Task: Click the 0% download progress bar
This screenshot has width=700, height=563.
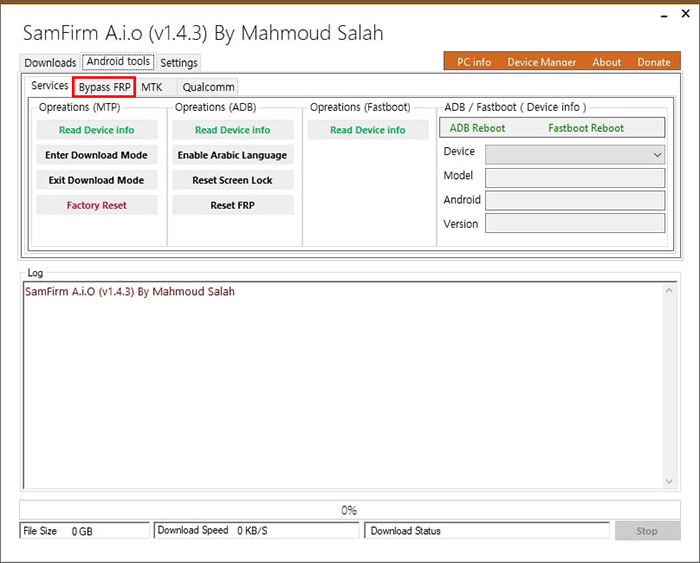Action: click(350, 510)
